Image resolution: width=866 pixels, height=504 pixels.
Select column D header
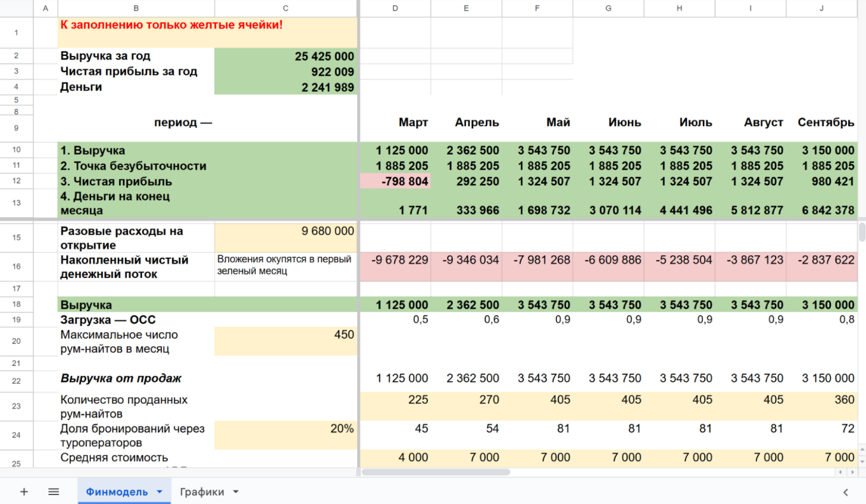click(x=395, y=8)
